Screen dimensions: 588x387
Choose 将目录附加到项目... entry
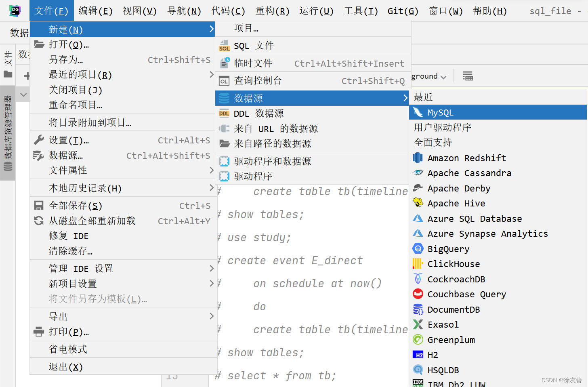click(124, 122)
